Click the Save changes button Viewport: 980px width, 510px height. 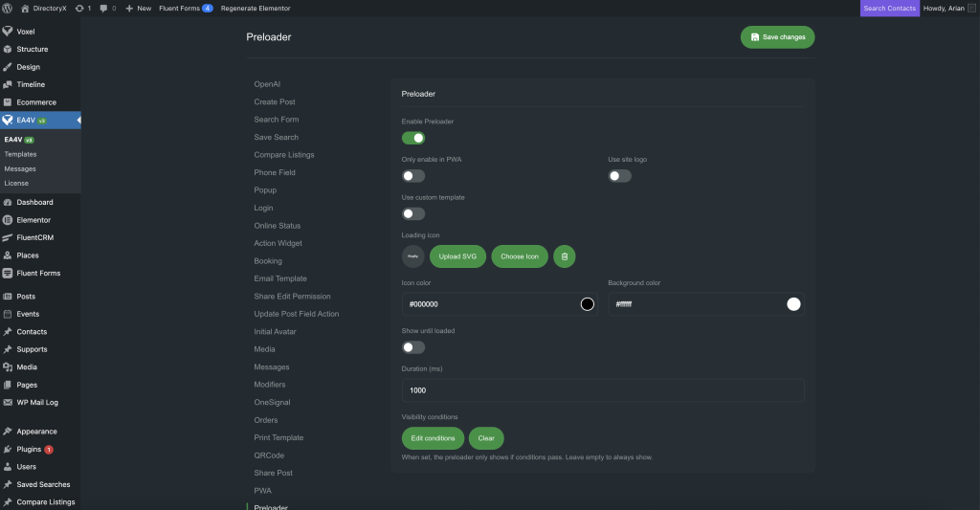777,37
